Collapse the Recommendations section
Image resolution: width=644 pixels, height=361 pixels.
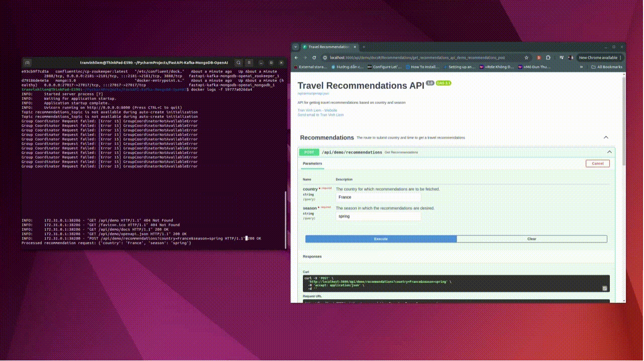coord(606,138)
